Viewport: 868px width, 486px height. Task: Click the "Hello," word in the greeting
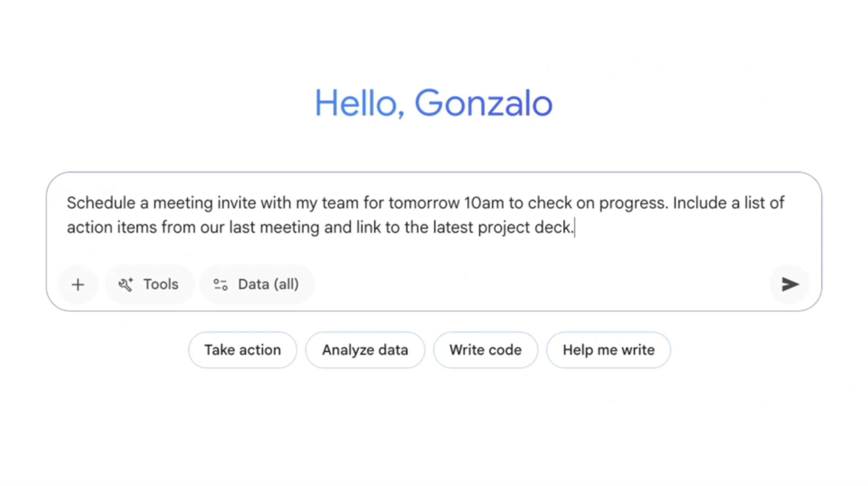tap(360, 103)
